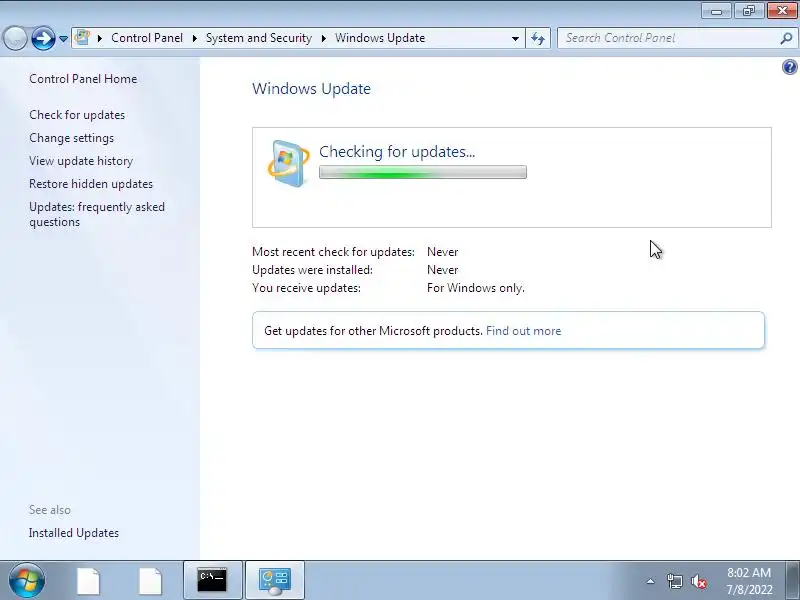The image size is (800, 600).
Task: Click the Control Panel taskbar button
Action: click(x=275, y=580)
